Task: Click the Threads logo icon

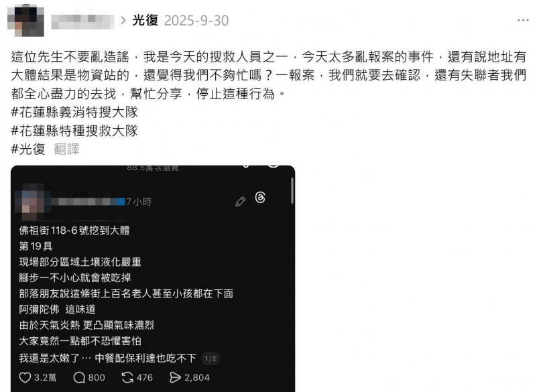Action: (260, 198)
